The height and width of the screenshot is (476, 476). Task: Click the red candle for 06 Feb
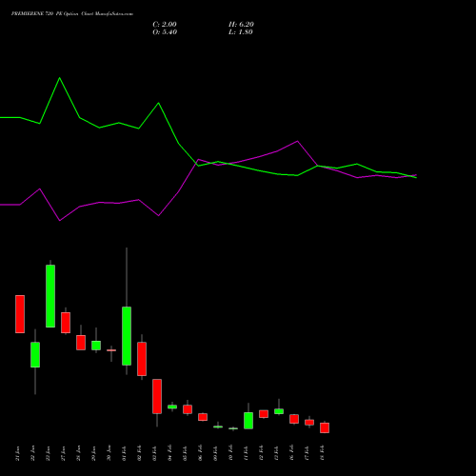point(203,417)
